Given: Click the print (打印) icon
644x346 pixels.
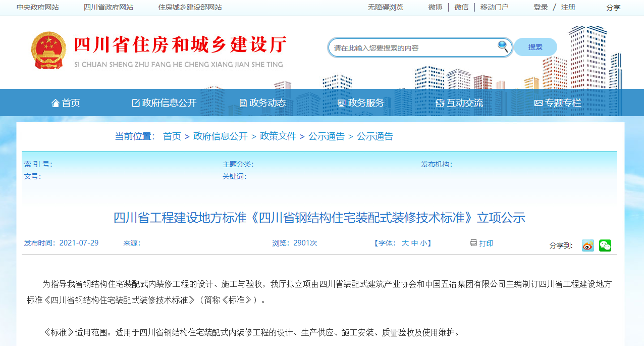Looking at the screenshot, I should (x=473, y=243).
